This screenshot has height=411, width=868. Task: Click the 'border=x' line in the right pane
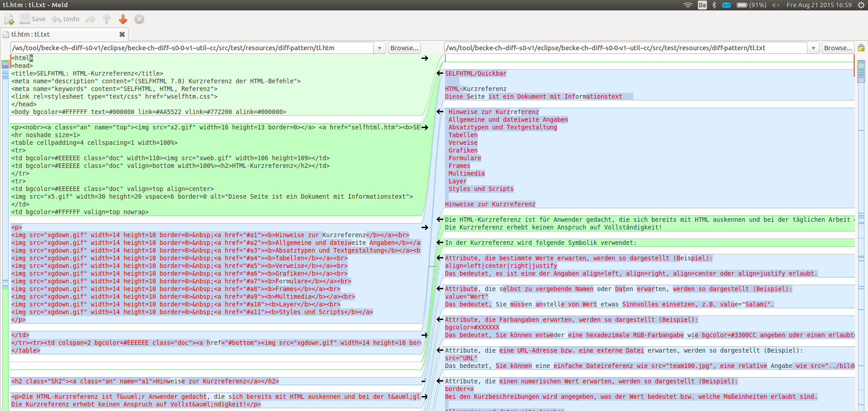[460, 389]
